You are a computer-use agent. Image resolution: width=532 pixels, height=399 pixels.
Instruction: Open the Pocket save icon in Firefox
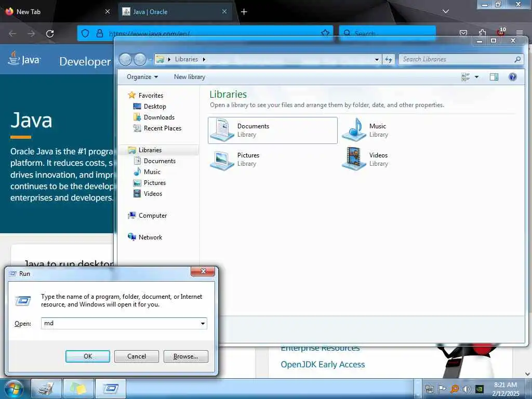click(x=463, y=33)
